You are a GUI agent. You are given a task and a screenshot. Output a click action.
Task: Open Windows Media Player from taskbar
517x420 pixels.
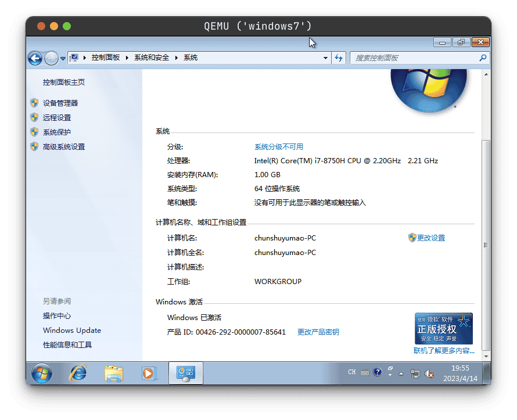(x=149, y=374)
